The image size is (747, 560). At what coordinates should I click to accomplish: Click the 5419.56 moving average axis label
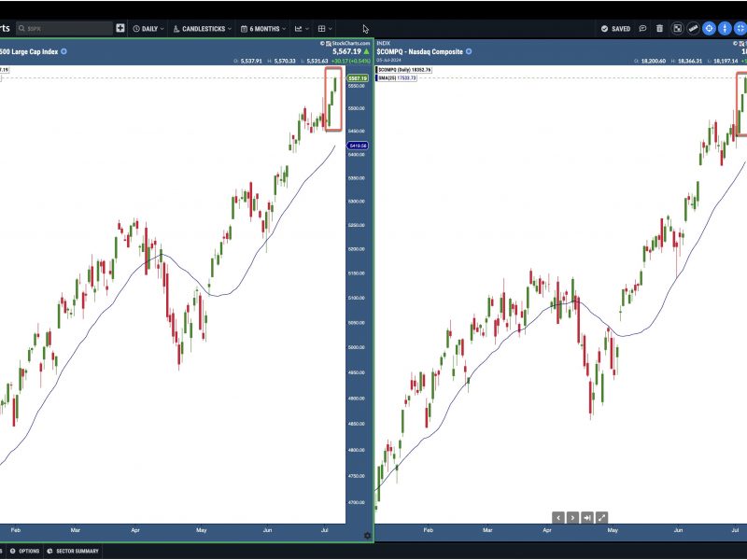pos(358,146)
